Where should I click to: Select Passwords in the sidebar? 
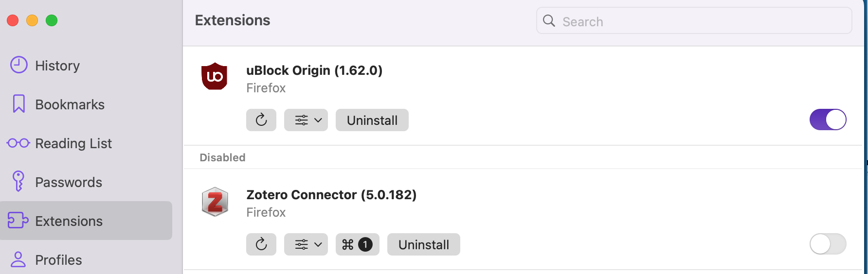[x=69, y=182]
